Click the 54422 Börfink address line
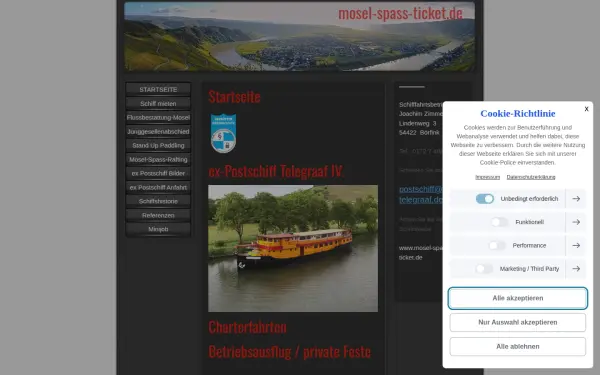Viewport: 600px width, 375px height. coord(419,132)
